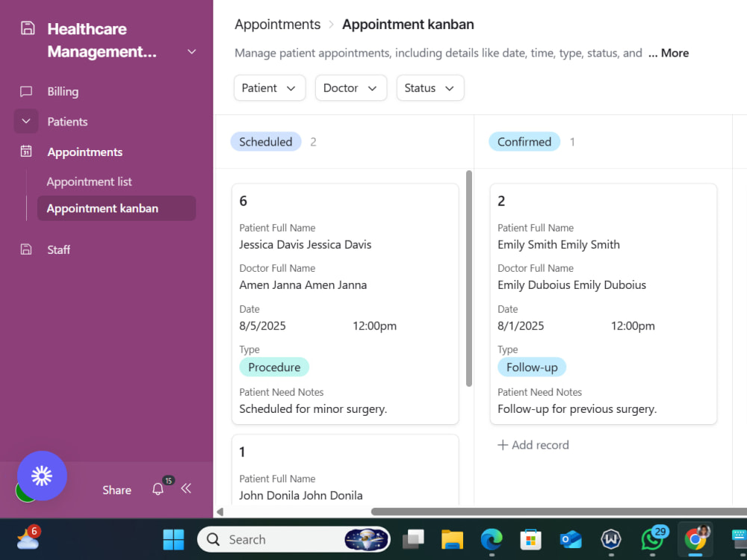Click the Appointments calendar icon
This screenshot has height=560, width=747.
(26, 152)
